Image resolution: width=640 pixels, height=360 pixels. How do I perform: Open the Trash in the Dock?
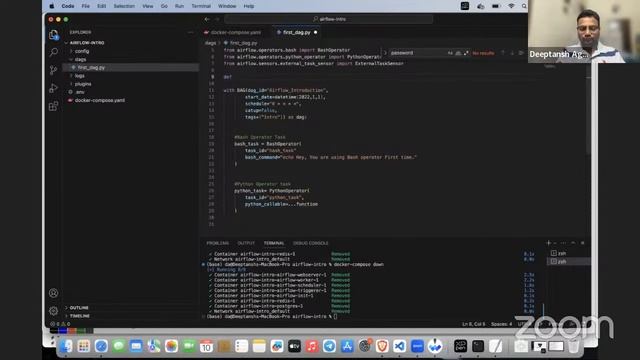coord(573,346)
